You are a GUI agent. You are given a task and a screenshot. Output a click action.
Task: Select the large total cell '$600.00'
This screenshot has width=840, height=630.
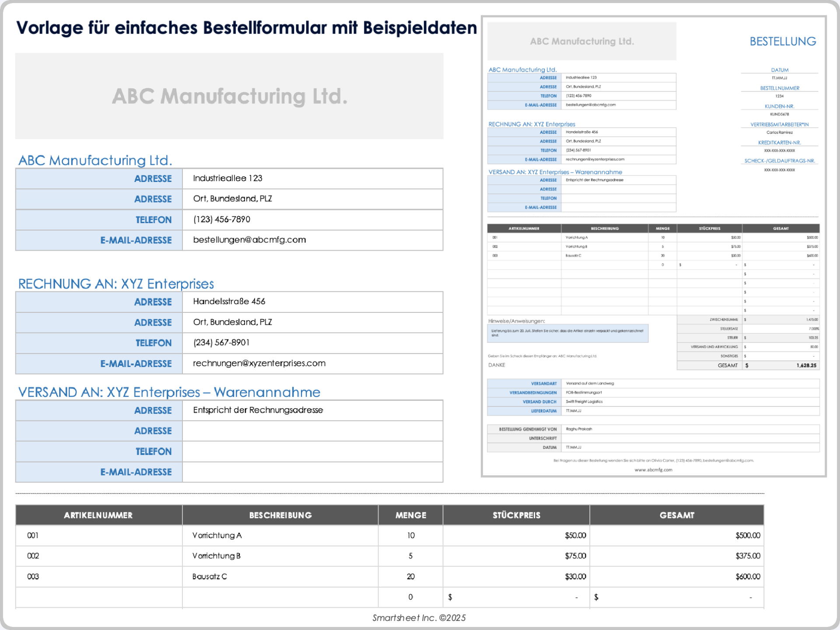click(x=677, y=577)
